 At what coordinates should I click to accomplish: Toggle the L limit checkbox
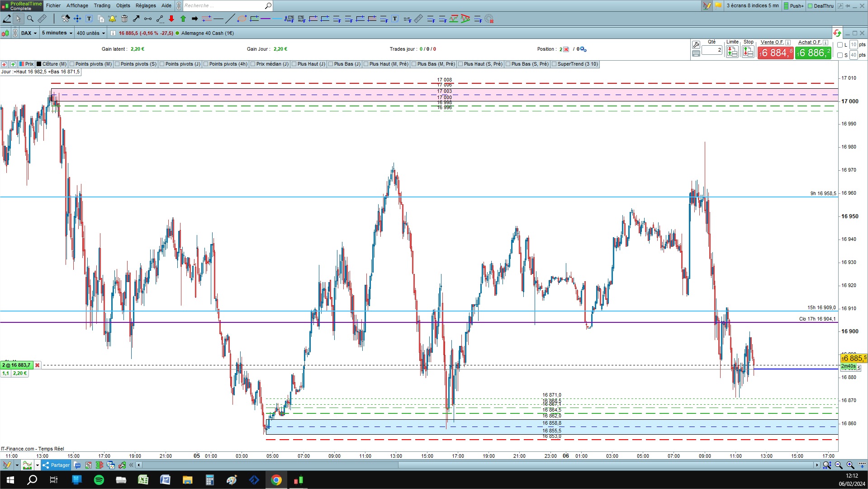[x=840, y=45]
